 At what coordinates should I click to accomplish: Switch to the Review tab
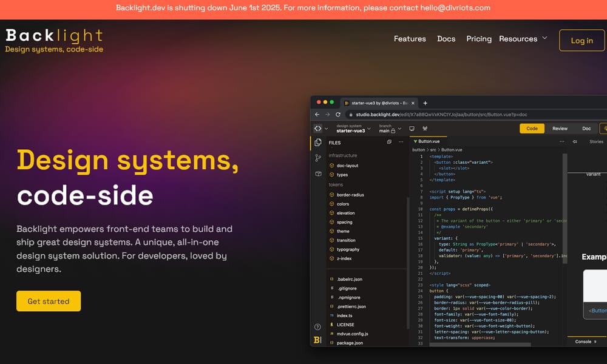pos(560,128)
